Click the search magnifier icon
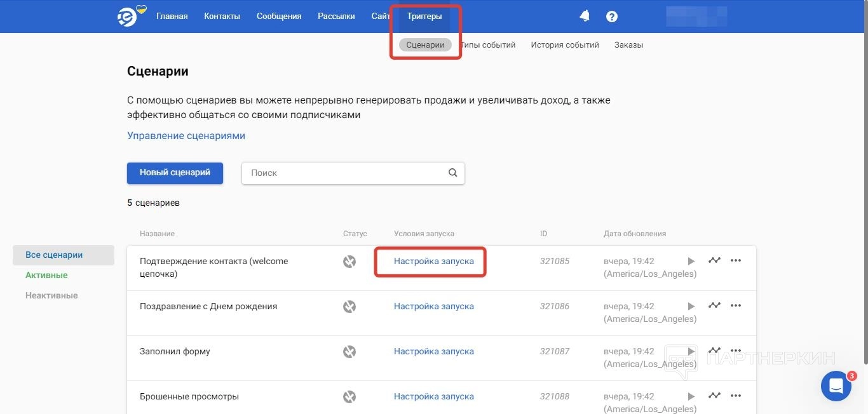868x414 pixels. point(452,173)
